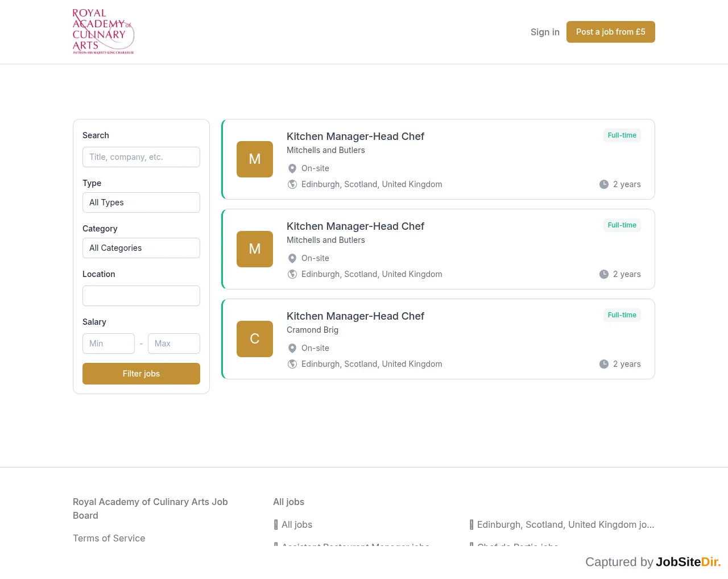
Task: Select the salary Max field
Action: 174,344
